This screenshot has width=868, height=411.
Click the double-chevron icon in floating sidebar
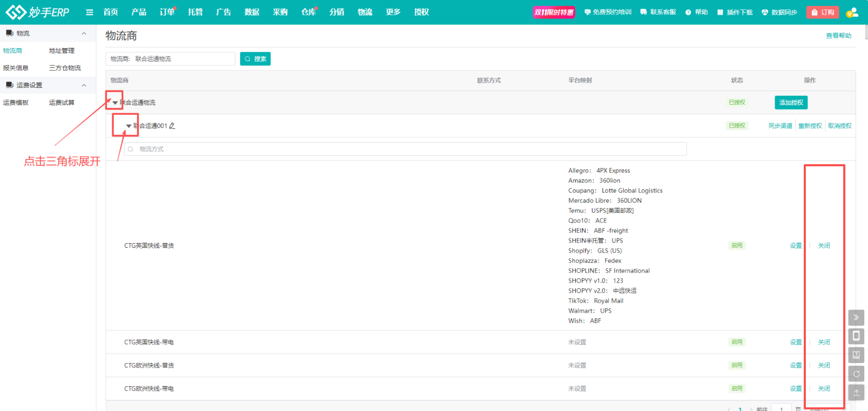856,317
